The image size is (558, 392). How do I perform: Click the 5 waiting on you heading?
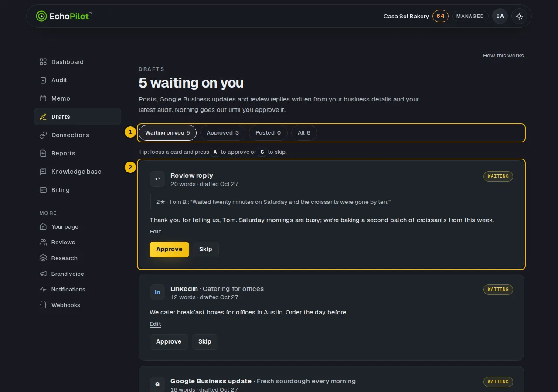[191, 83]
